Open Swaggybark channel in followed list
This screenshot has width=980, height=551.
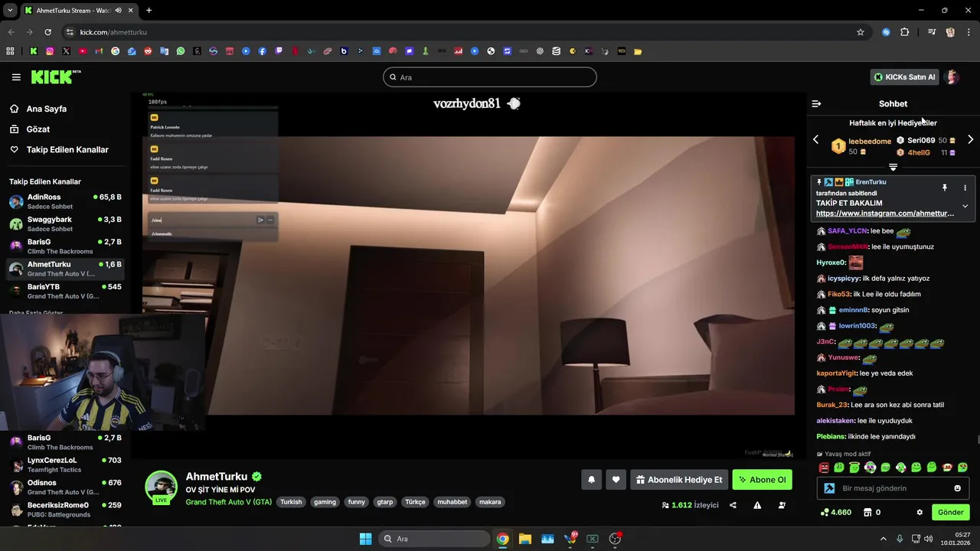coord(65,224)
